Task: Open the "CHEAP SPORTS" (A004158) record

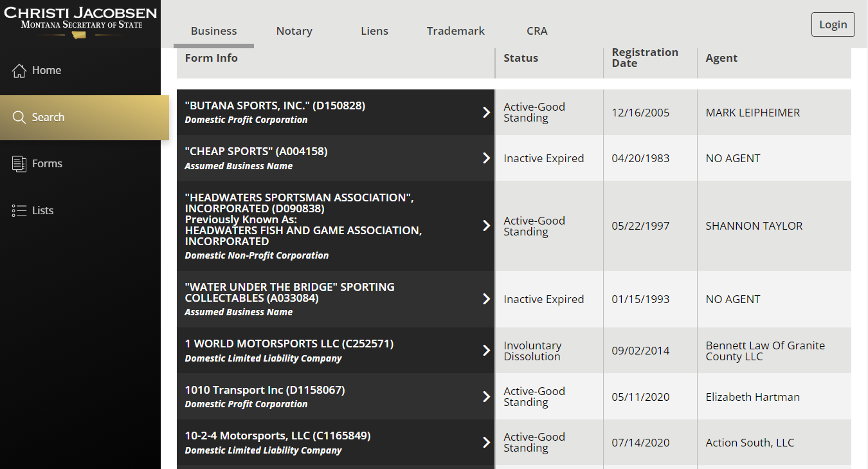Action: click(336, 158)
